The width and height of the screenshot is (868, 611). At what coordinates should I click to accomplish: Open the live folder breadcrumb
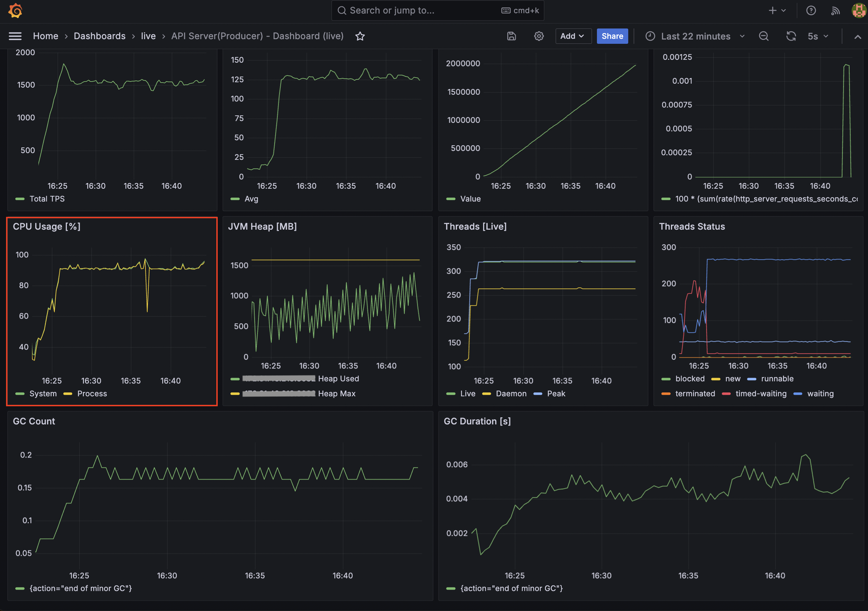(x=148, y=36)
